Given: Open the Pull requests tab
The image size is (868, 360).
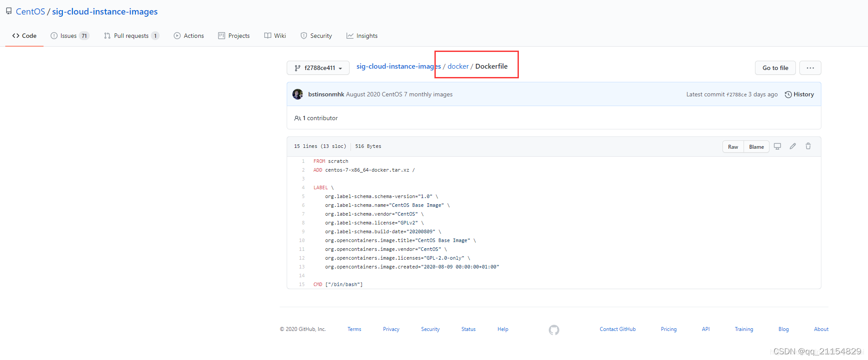Looking at the screenshot, I should (x=131, y=36).
